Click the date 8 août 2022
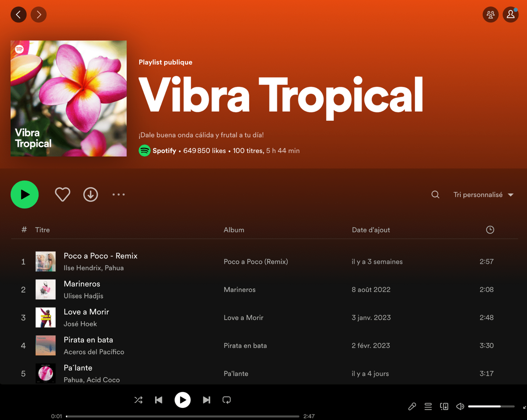 click(x=371, y=289)
